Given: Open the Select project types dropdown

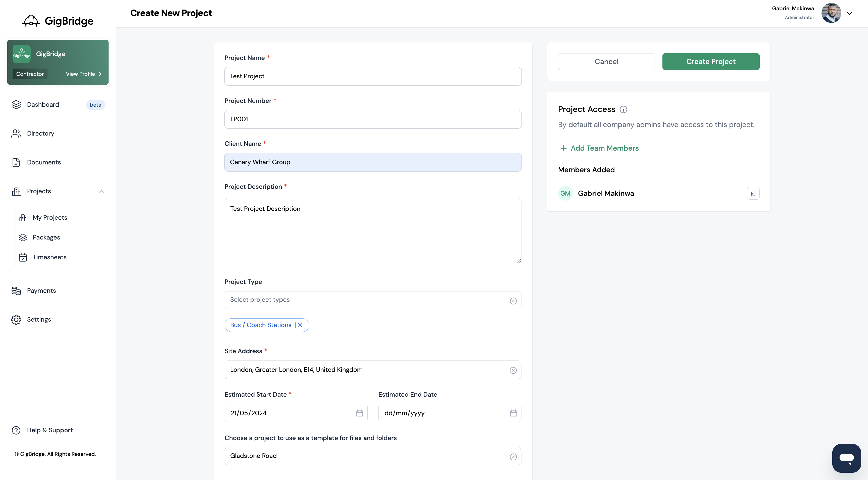Looking at the screenshot, I should 373,300.
